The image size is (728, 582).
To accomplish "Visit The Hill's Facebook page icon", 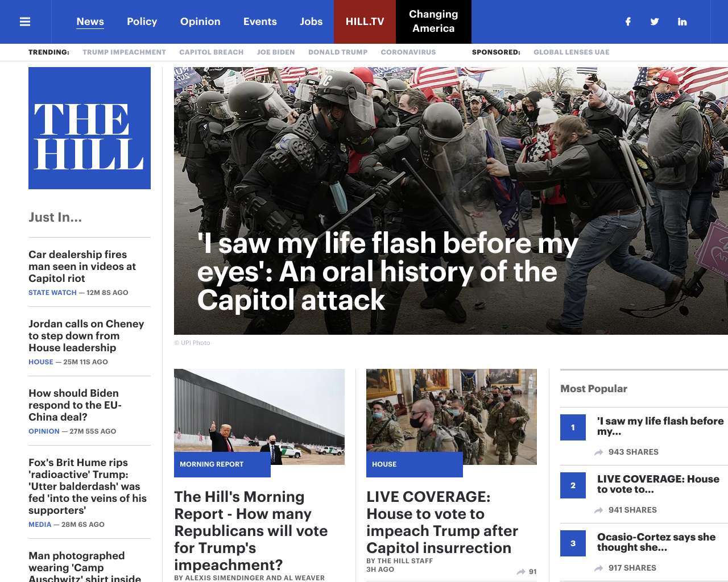I will [628, 22].
